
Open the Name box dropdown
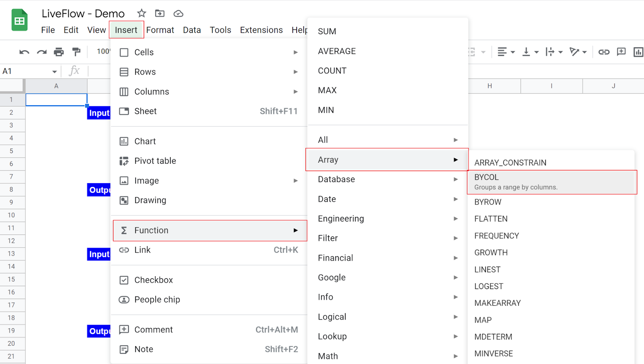54,72
